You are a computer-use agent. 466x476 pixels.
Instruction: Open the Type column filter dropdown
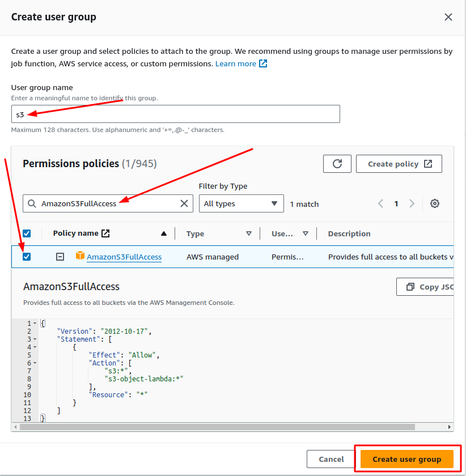(248, 233)
